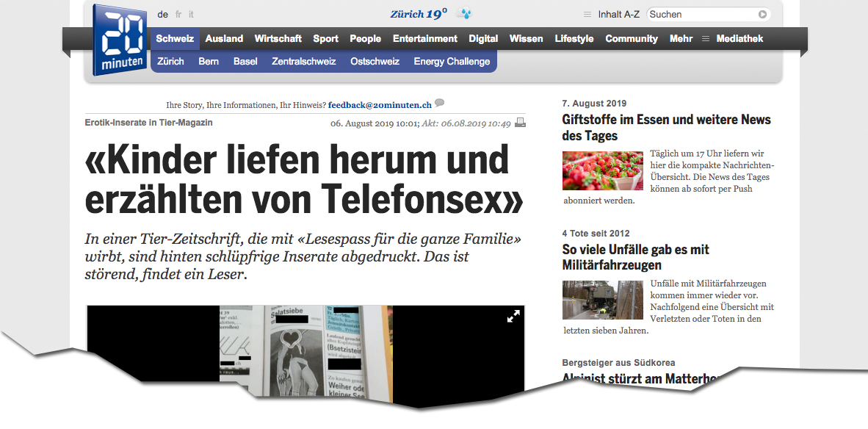Screen dimensions: 868x429
Task: Open Zürich 19° weather link
Action: click(419, 15)
